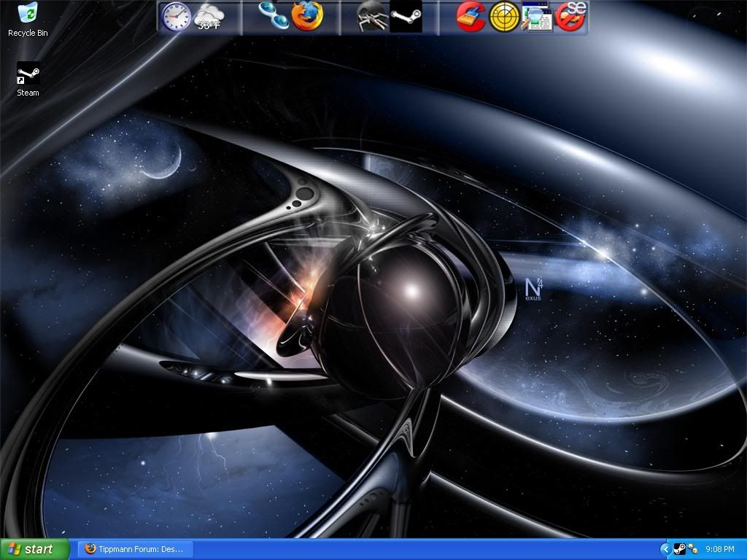Launch Firefox from the top dock
The image size is (747, 560).
click(306, 16)
